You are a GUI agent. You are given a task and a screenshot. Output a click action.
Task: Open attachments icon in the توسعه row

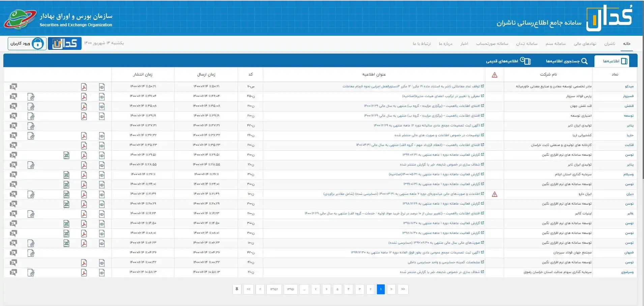(x=31, y=117)
